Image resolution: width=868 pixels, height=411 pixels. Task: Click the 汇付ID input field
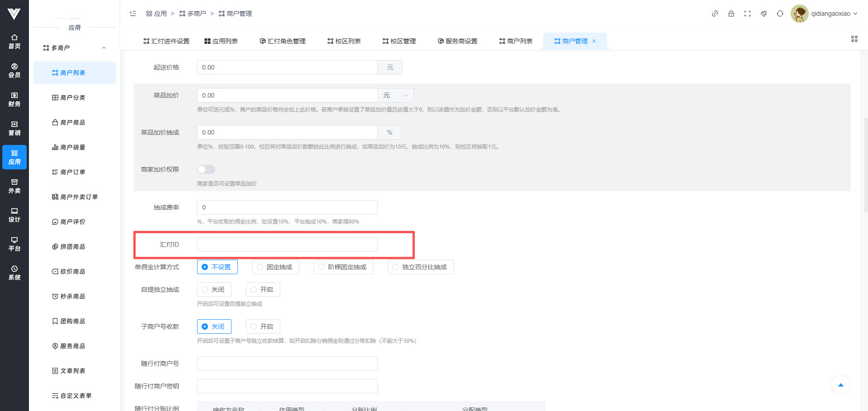point(287,244)
